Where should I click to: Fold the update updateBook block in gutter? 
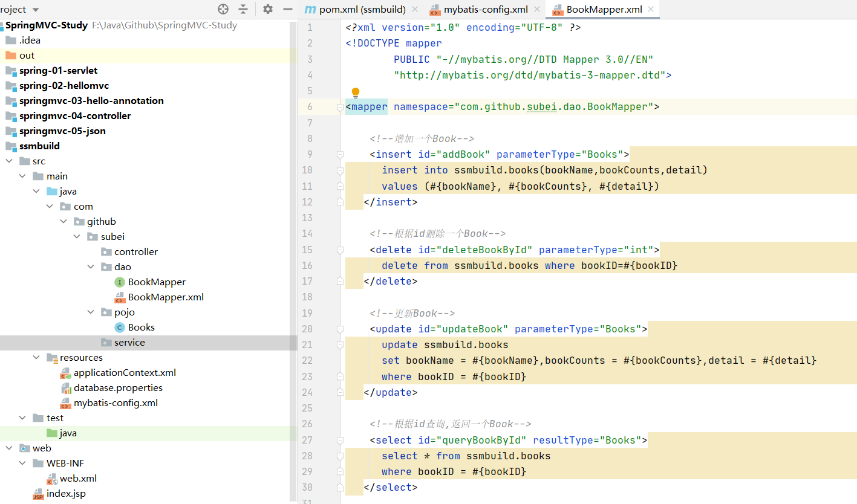tap(340, 329)
